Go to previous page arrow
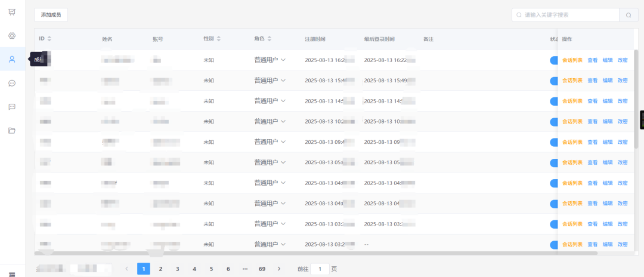644x277 pixels. (x=126, y=269)
